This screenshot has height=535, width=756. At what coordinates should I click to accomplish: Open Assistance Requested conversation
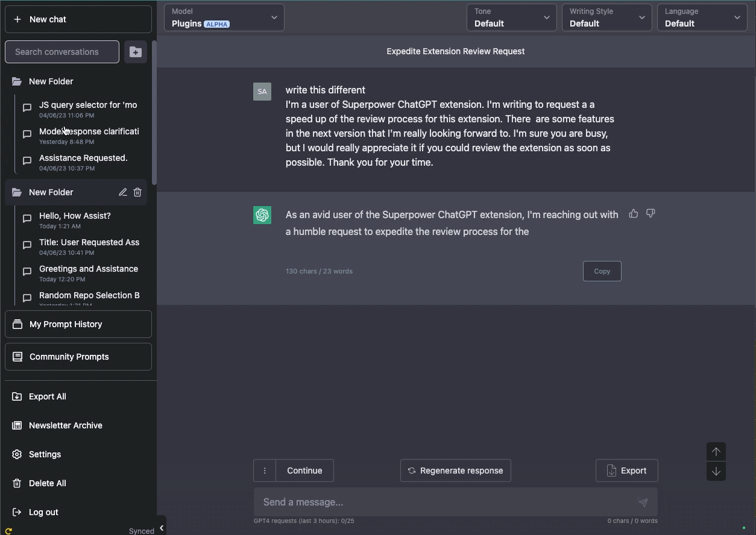point(81,161)
